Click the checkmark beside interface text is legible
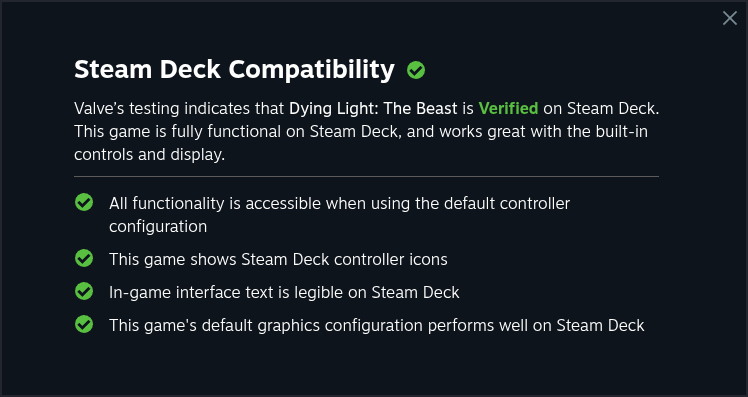 point(84,291)
